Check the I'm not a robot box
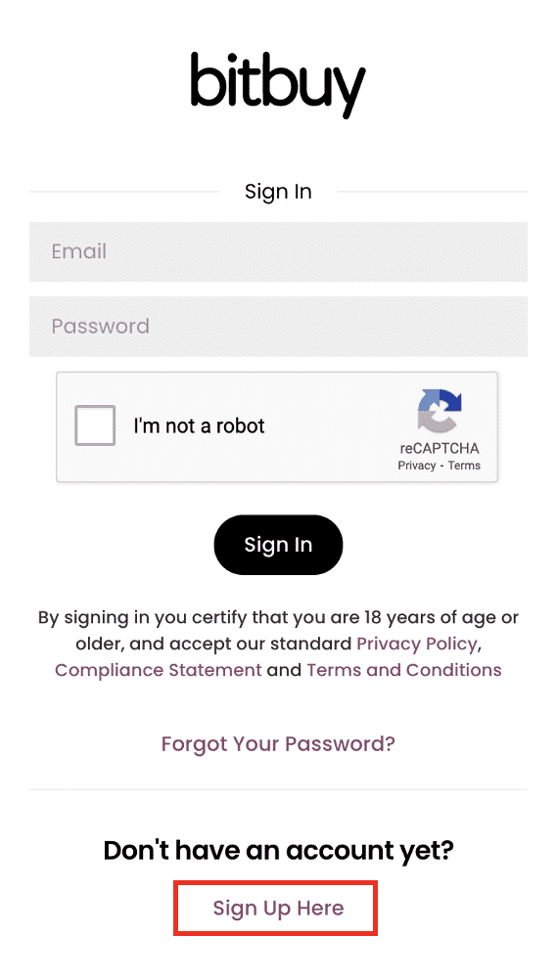Screen dimensions: 556x980 [95, 425]
